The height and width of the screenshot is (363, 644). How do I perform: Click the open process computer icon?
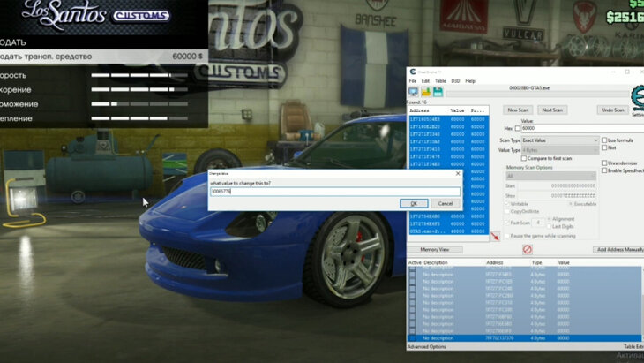click(413, 92)
